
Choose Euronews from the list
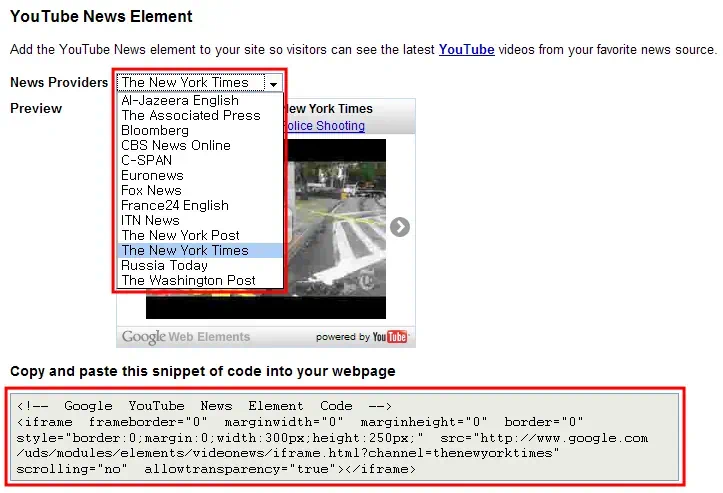pyautogui.click(x=152, y=175)
